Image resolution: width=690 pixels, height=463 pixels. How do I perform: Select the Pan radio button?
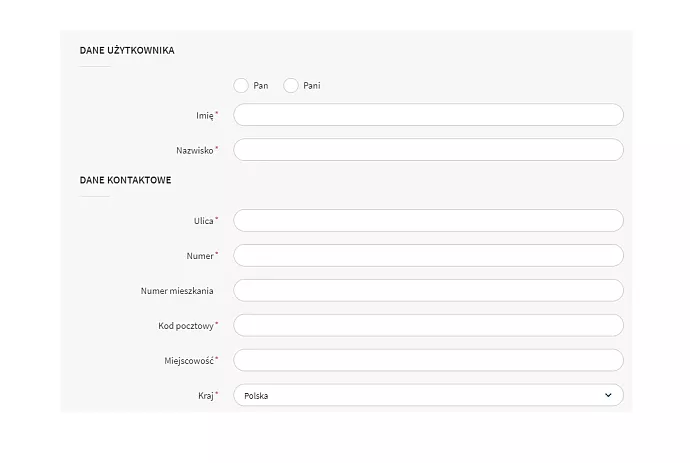tap(241, 86)
